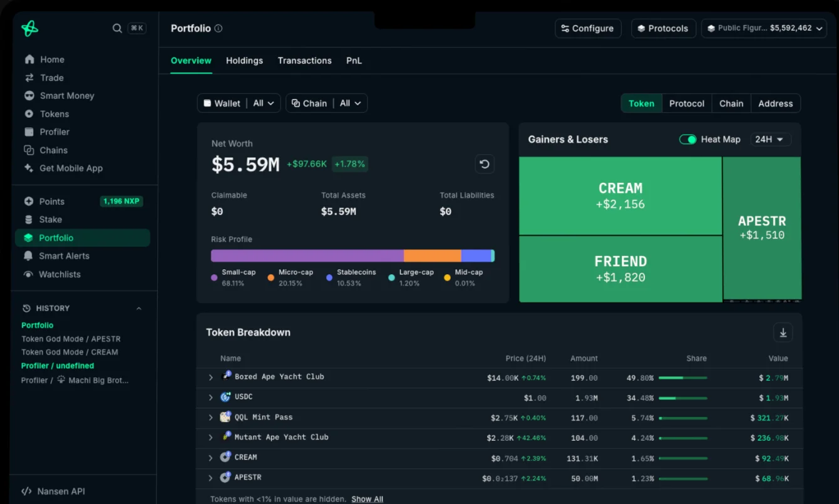Expand the APESTR token row
The height and width of the screenshot is (504, 839).
point(211,478)
